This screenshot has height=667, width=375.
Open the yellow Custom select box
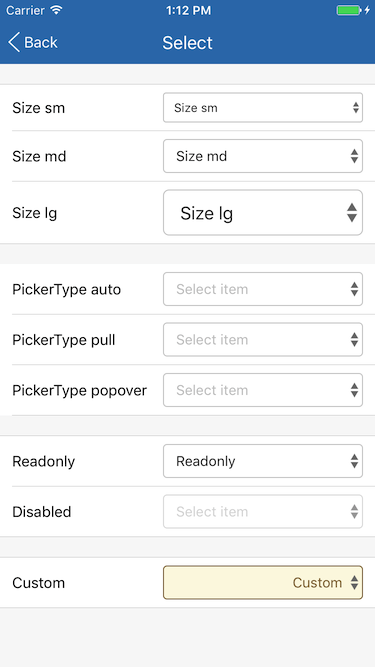263,582
